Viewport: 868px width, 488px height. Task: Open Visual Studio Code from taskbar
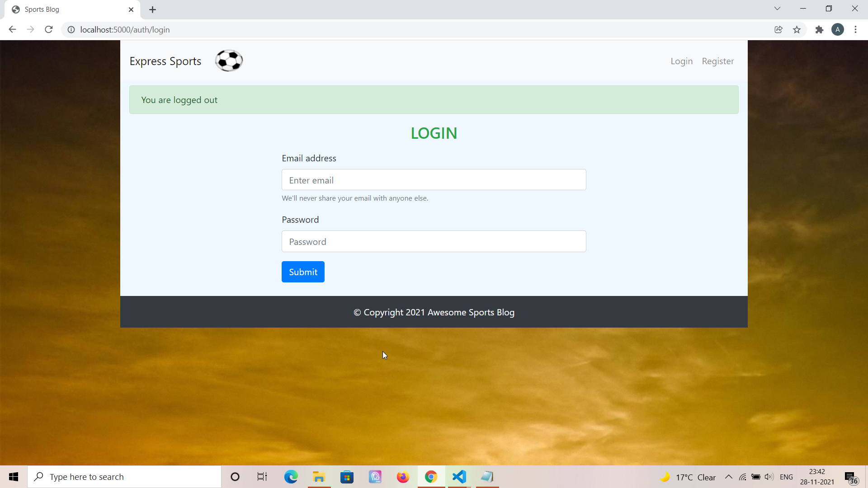click(459, 477)
